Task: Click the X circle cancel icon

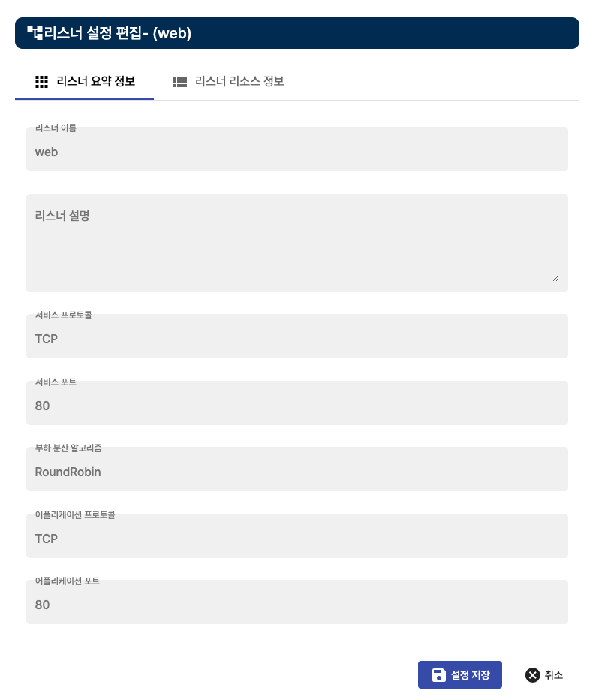Action: [533, 675]
